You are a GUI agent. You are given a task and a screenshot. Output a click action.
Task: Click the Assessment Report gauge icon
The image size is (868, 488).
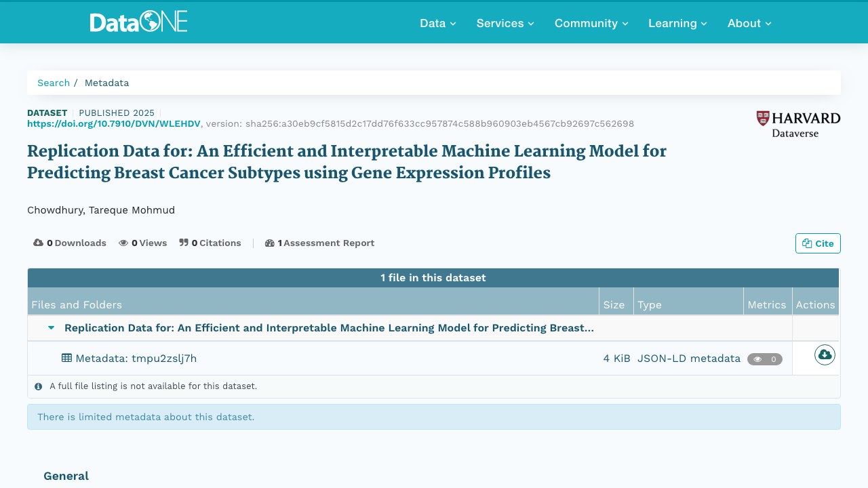coord(269,243)
